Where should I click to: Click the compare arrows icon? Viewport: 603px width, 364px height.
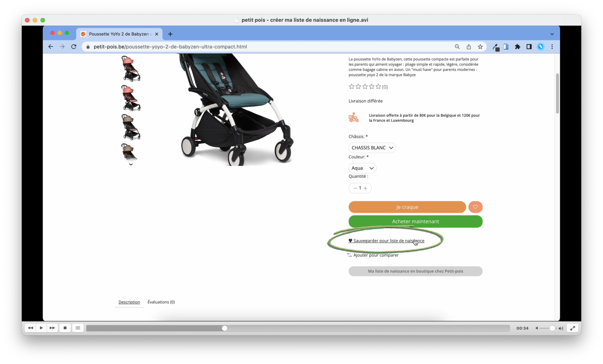349,254
